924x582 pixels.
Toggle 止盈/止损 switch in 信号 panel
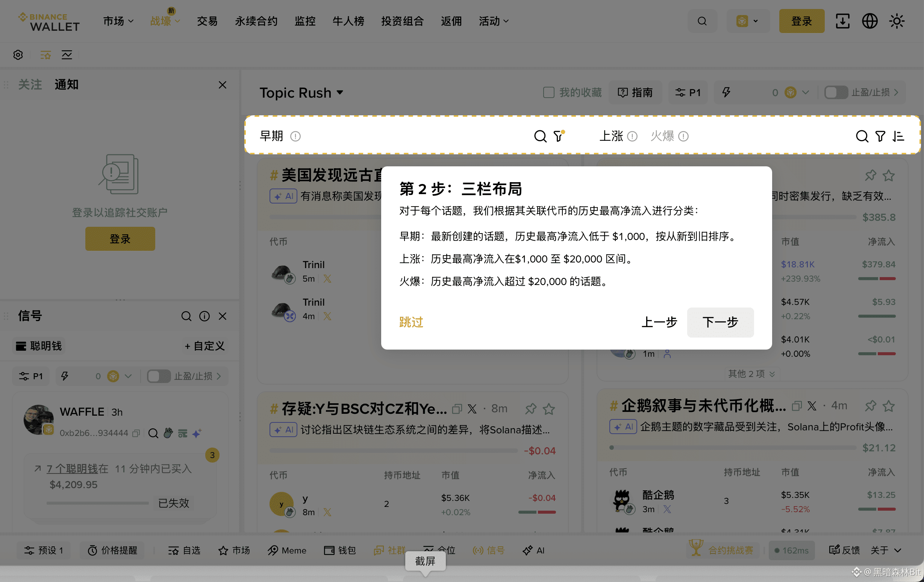coord(159,376)
